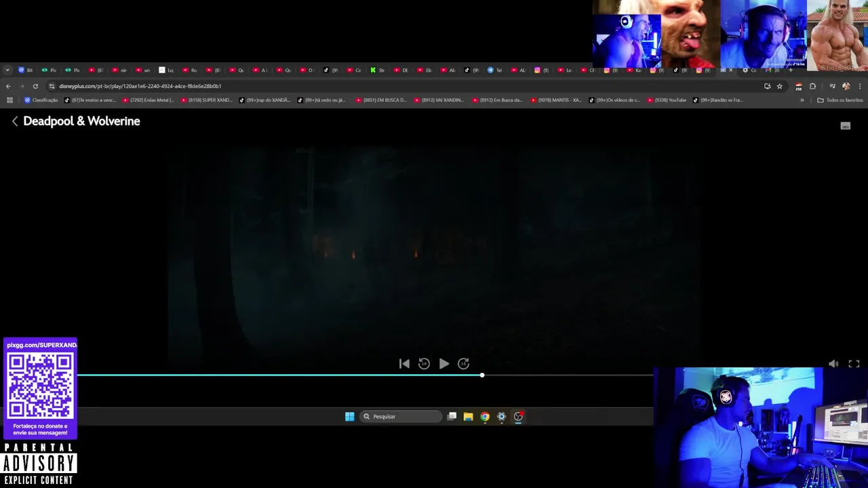The height and width of the screenshot is (488, 868).
Task: Open the '(8912) Em Busca da...' bookmark
Action: 498,100
